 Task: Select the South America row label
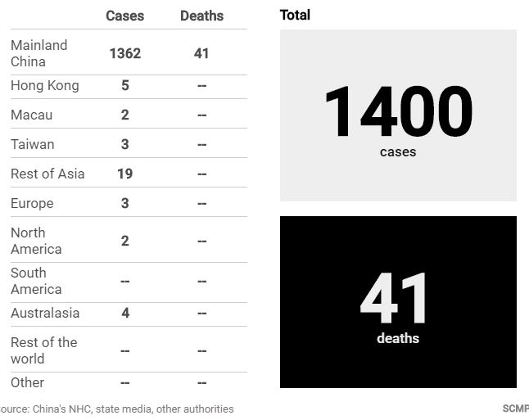pyautogui.click(x=36, y=281)
